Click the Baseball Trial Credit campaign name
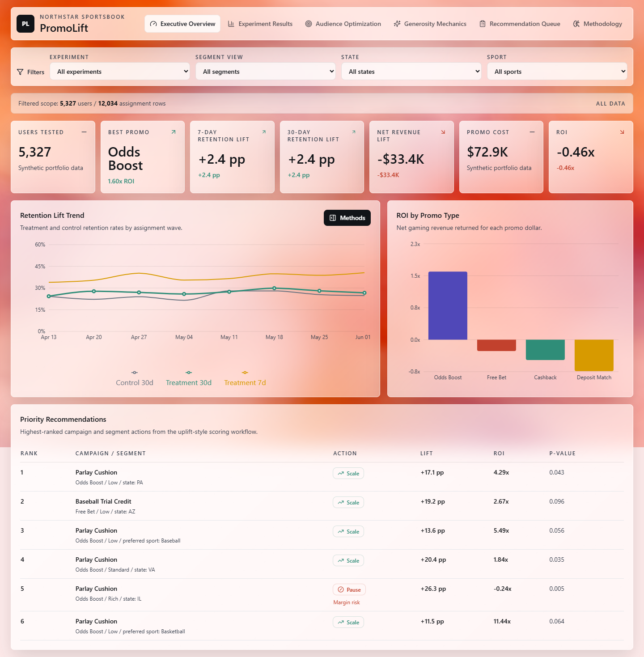Screen dimensions: 644x657 (x=103, y=501)
